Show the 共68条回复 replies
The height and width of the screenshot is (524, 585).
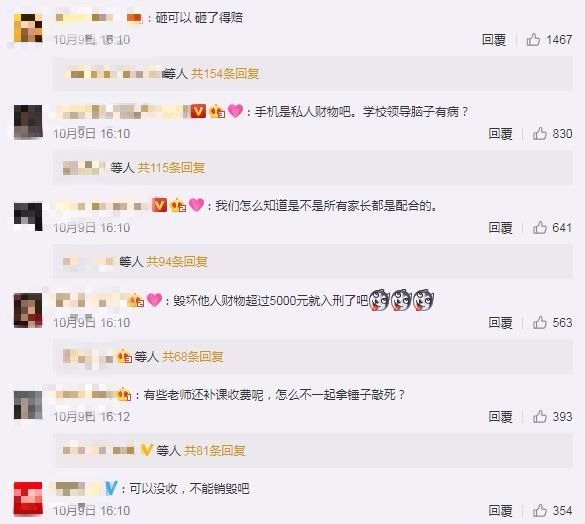[193, 356]
